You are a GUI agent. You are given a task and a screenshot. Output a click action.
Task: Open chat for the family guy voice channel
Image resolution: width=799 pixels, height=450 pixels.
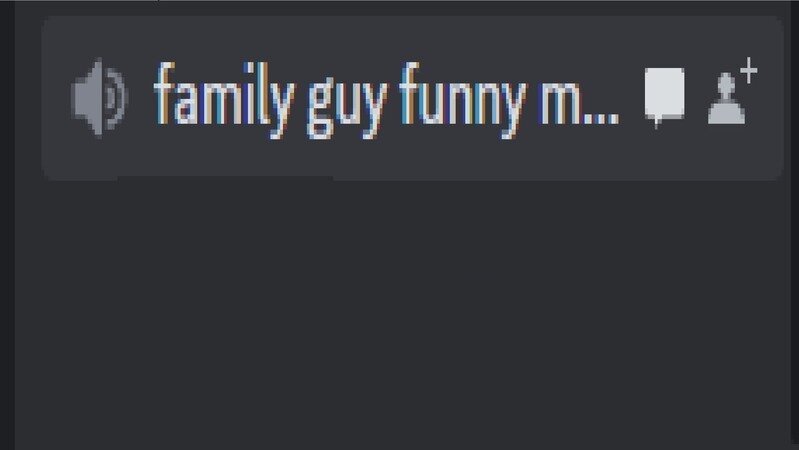pyautogui.click(x=664, y=98)
